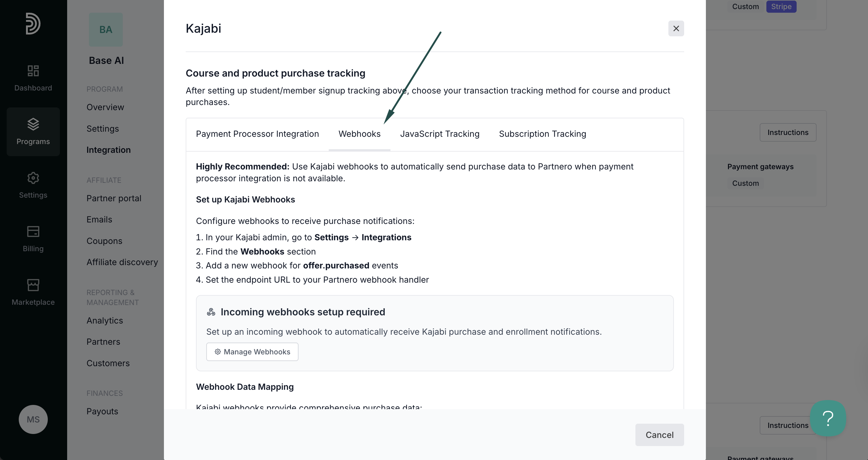
Task: Open the Billing card icon
Action: click(33, 232)
